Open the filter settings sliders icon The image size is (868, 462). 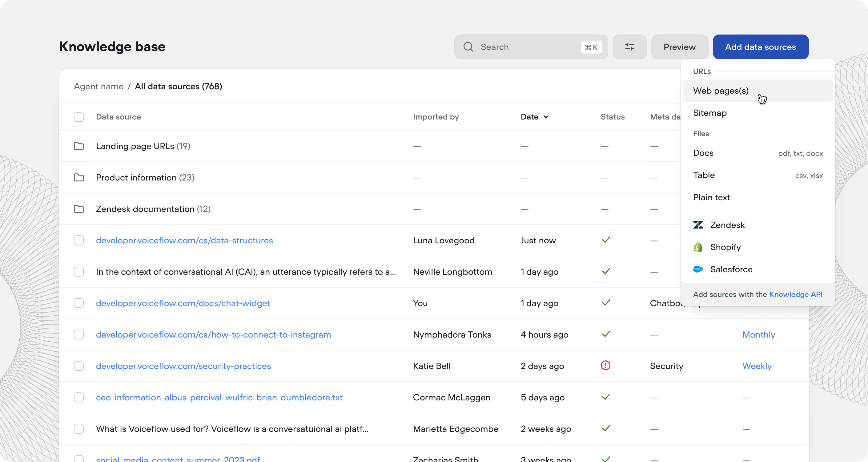point(629,47)
